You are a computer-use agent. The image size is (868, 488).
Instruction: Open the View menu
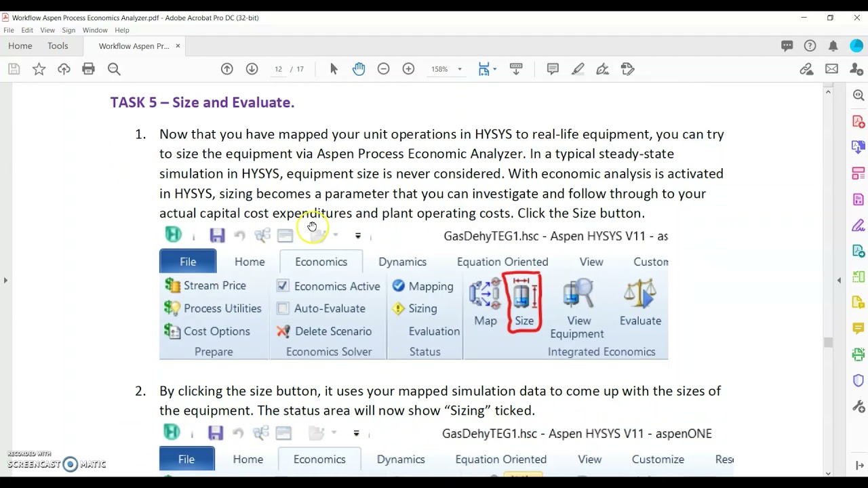(47, 30)
